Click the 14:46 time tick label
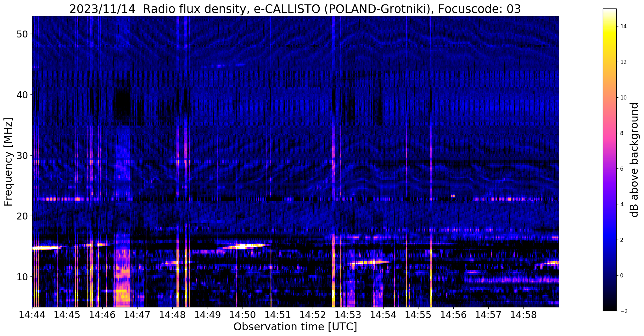The image size is (644, 336). (102, 315)
